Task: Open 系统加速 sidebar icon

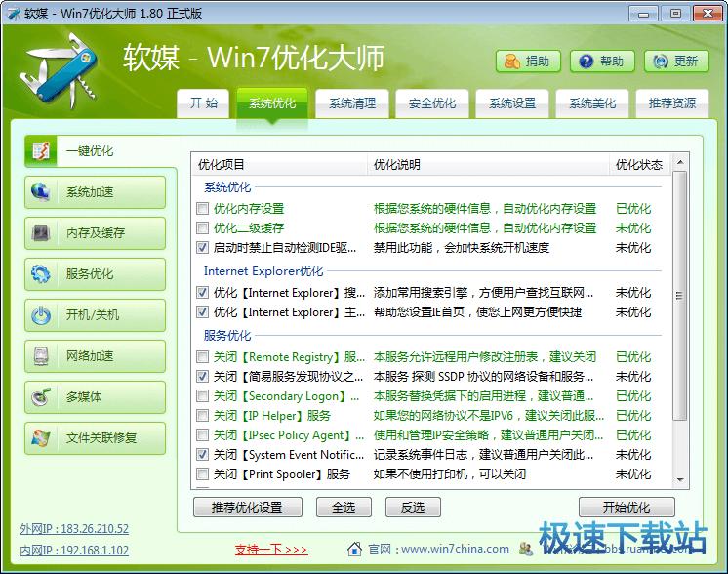Action: (x=41, y=192)
